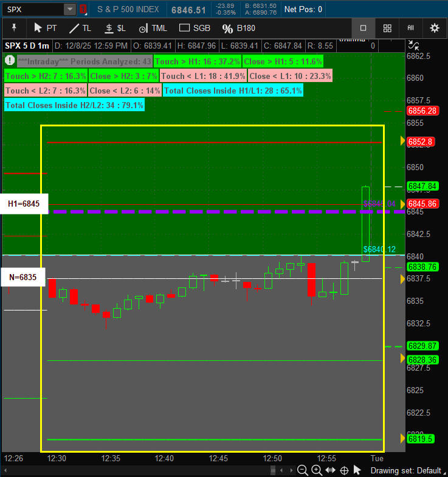The image size is (448, 477).
Task: Open the SPX symbol dropdown arrow
Action: [69, 9]
